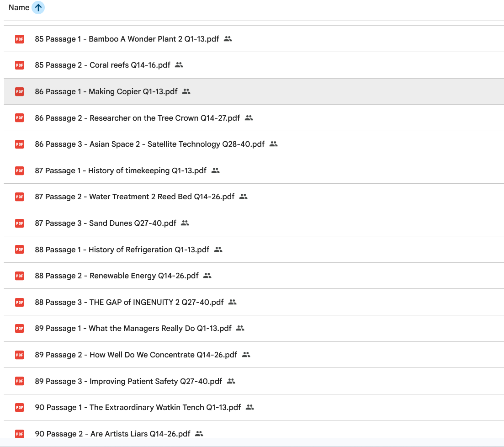Select What the Managers Really Do file name
The image size is (504, 447).
pos(133,329)
